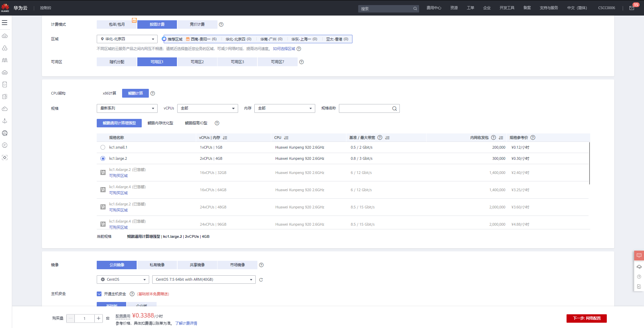Open the 支持与服务 menu
Screen dimensions: 644x328
click(549, 8)
